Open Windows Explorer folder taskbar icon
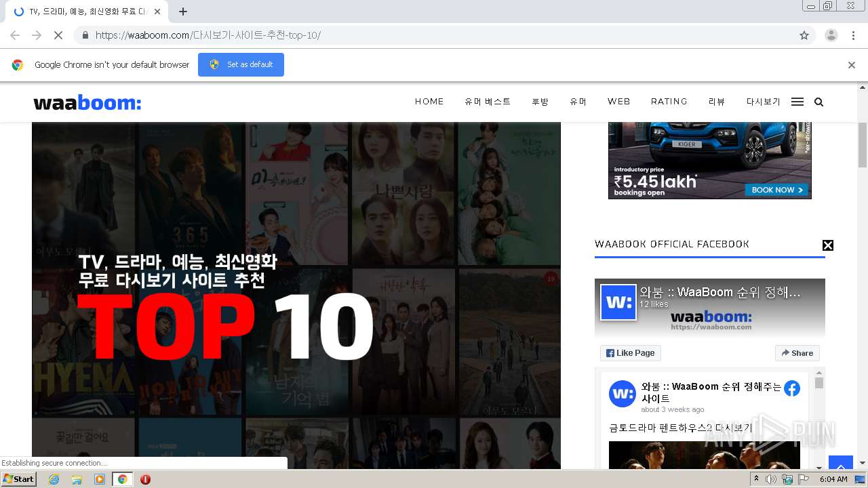This screenshot has width=868, height=488. tap(77, 479)
